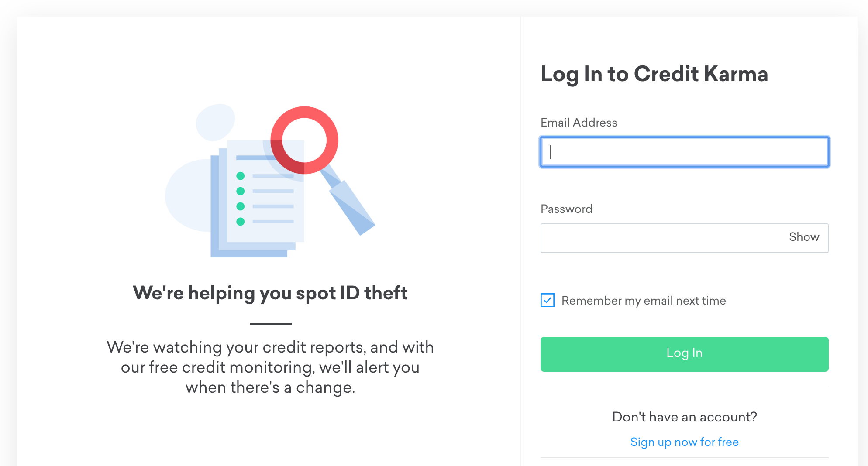
Task: Click the red magnifying glass lens illustration
Action: pos(304,140)
